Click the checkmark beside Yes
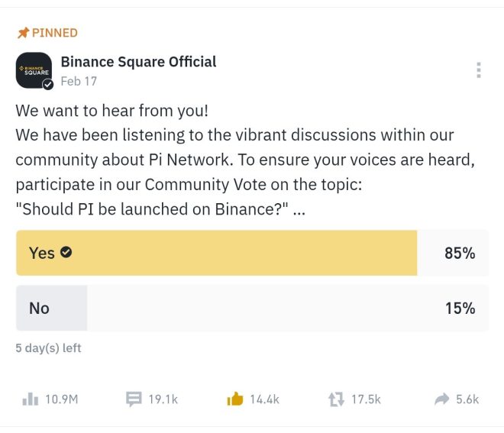The image size is (504, 433). click(66, 252)
